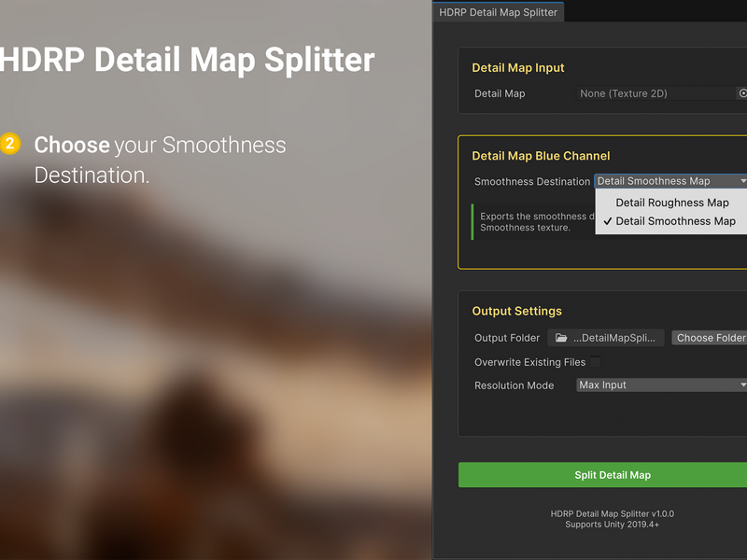Toggle the Overwrite Existing Files checkbox
Image resolution: width=747 pixels, height=560 pixels.
pos(596,362)
